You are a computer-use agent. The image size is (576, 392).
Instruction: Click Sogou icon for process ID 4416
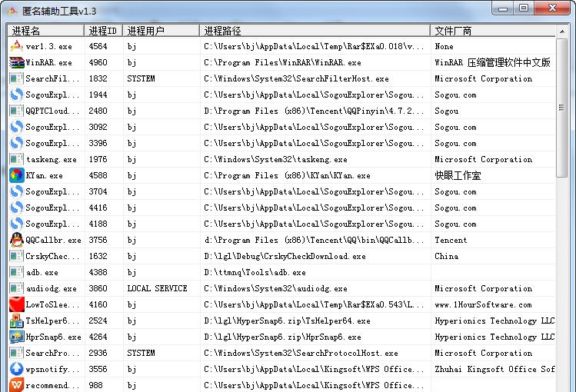pyautogui.click(x=16, y=208)
